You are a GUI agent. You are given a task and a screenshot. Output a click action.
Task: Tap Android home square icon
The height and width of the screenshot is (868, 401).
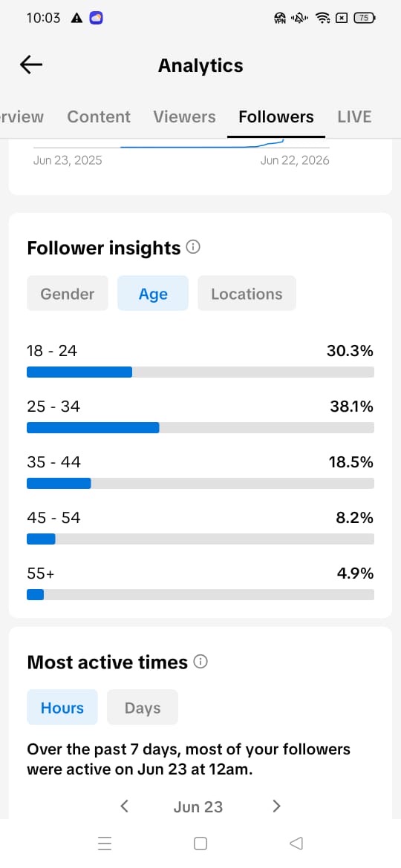coord(200,843)
